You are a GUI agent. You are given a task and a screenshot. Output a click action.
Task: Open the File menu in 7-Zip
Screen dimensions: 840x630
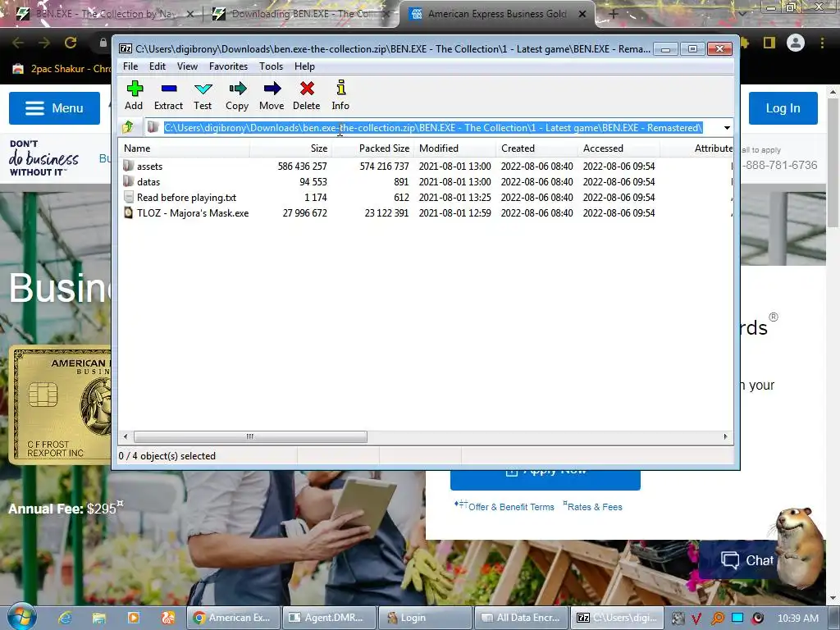[x=130, y=66]
